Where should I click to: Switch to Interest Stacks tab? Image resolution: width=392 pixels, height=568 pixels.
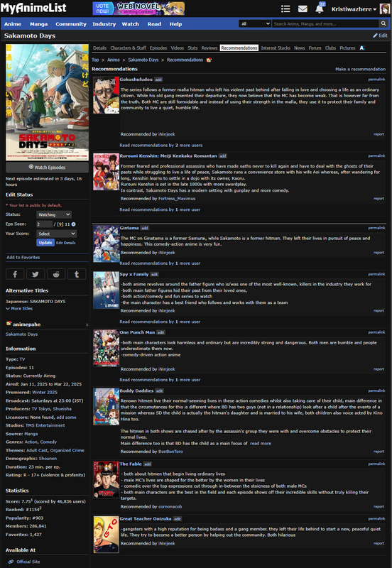tap(276, 48)
